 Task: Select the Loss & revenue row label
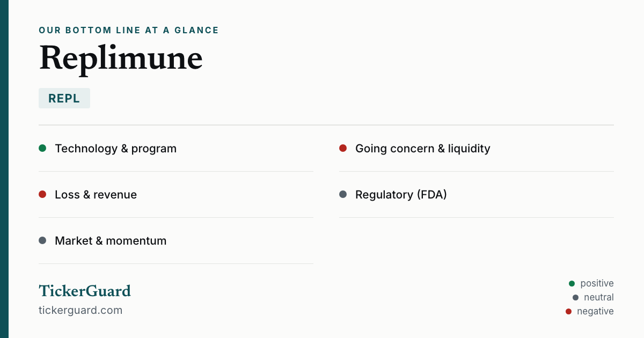tap(96, 195)
